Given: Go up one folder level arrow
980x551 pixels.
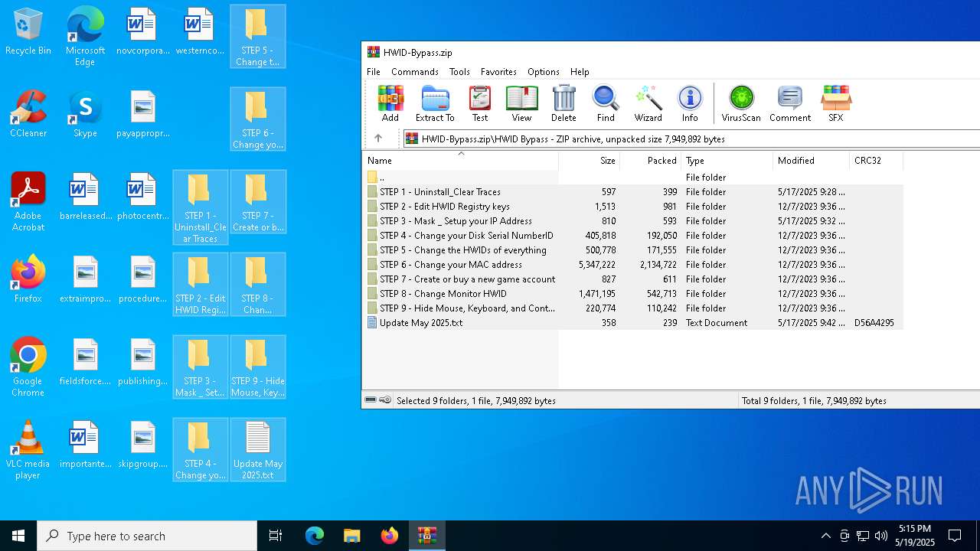Looking at the screenshot, I should point(378,139).
